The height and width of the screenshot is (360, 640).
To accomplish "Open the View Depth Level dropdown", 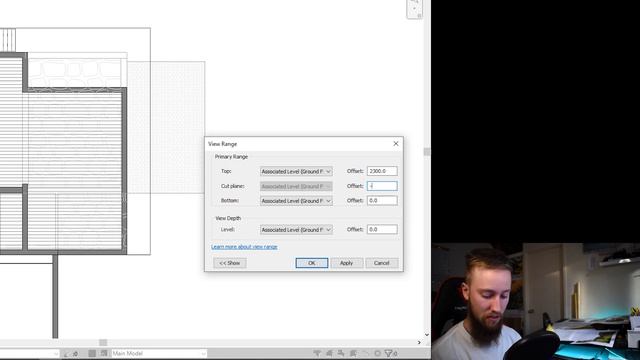I will [x=296, y=230].
